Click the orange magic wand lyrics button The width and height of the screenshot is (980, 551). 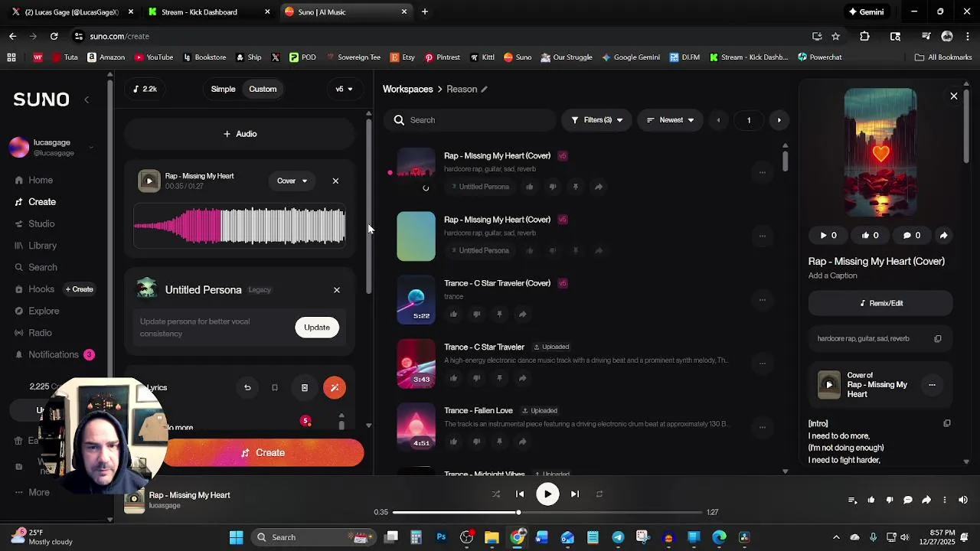coord(335,388)
